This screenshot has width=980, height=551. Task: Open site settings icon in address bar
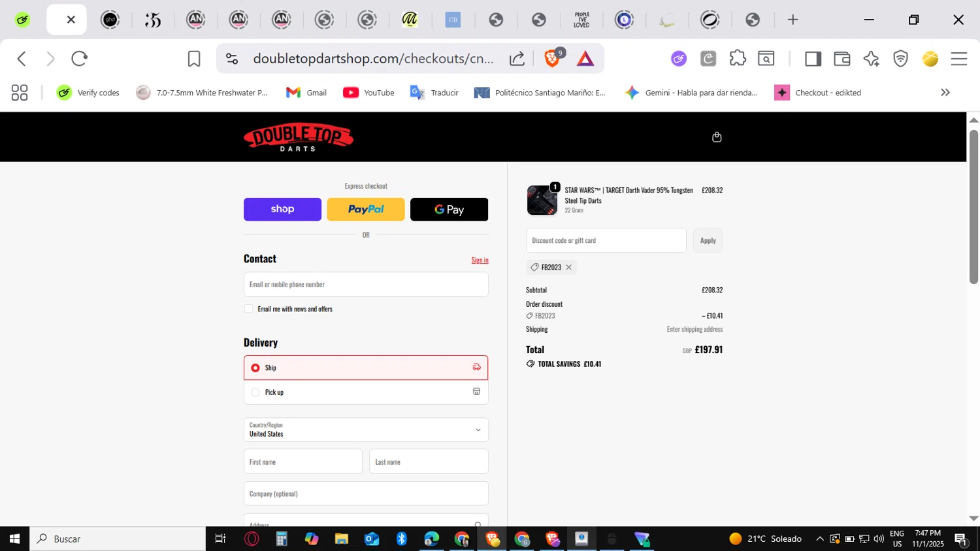tap(232, 59)
